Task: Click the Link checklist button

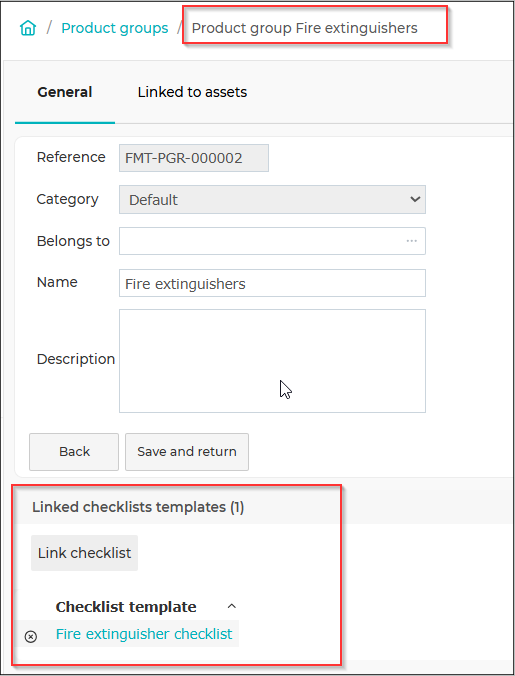Action: [84, 553]
